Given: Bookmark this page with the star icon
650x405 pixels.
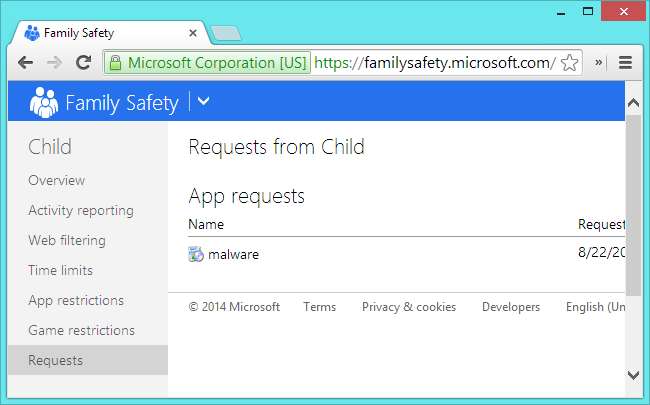Looking at the screenshot, I should 569,62.
